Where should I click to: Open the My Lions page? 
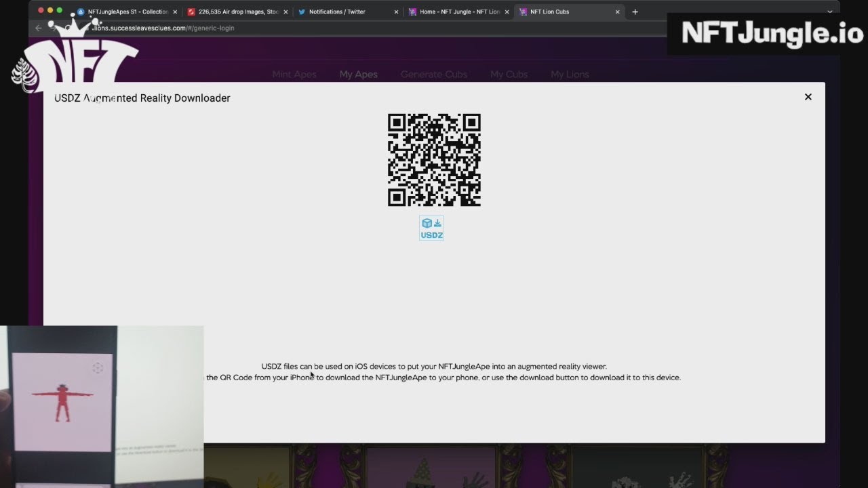pyautogui.click(x=570, y=74)
